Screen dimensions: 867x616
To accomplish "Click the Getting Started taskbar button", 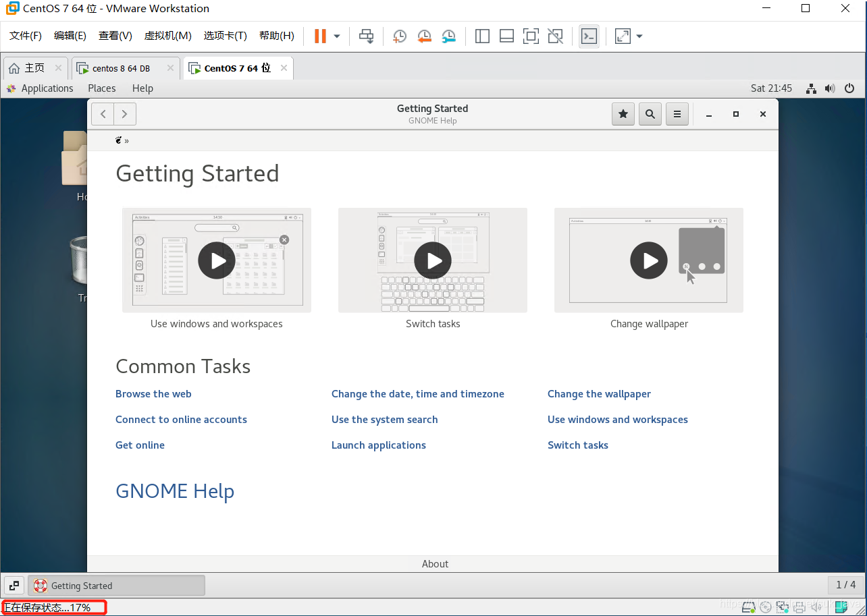I will click(x=116, y=586).
